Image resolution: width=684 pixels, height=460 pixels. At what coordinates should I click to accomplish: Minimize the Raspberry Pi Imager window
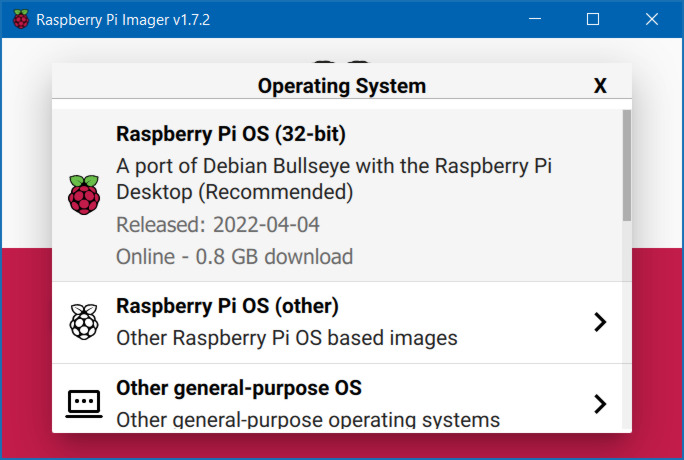point(537,19)
